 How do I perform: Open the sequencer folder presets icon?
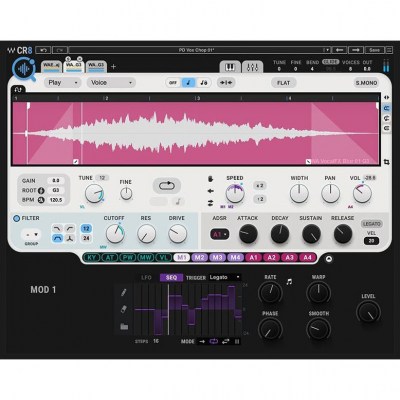pyautogui.click(x=124, y=326)
